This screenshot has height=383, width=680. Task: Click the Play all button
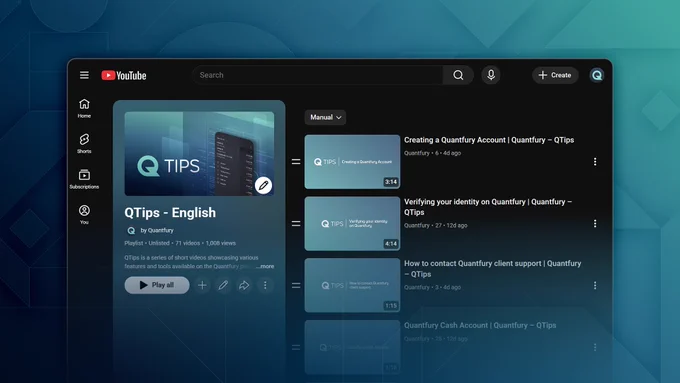157,285
